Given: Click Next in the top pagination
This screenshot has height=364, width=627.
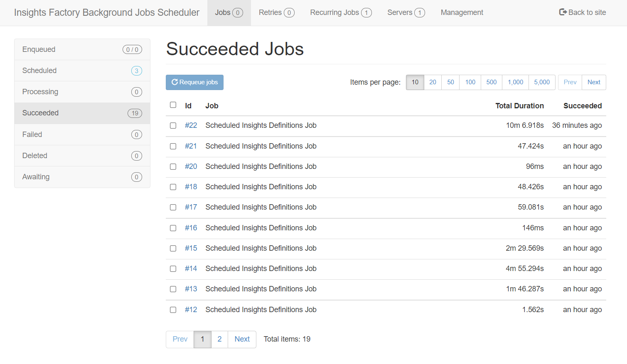Looking at the screenshot, I should 593,82.
